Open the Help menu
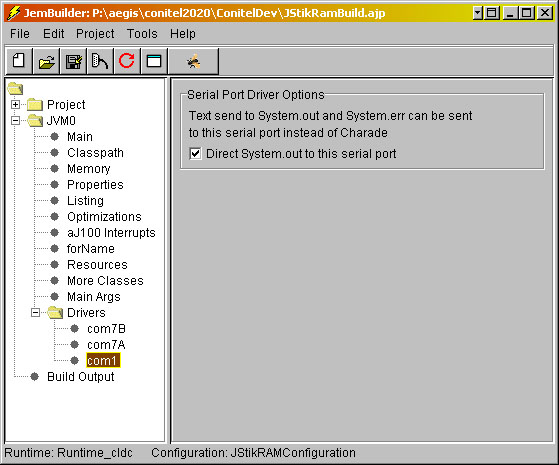The image size is (559, 465). [183, 34]
